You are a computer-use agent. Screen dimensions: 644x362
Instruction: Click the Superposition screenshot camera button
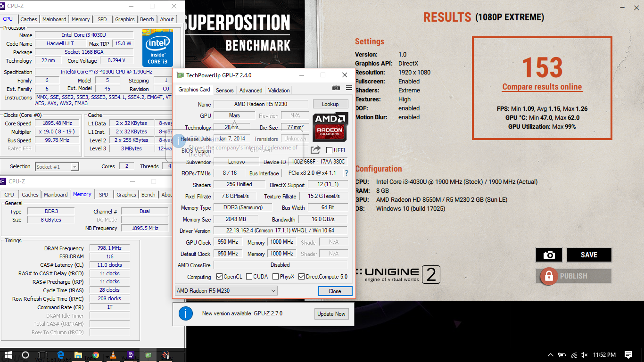pos(549,255)
